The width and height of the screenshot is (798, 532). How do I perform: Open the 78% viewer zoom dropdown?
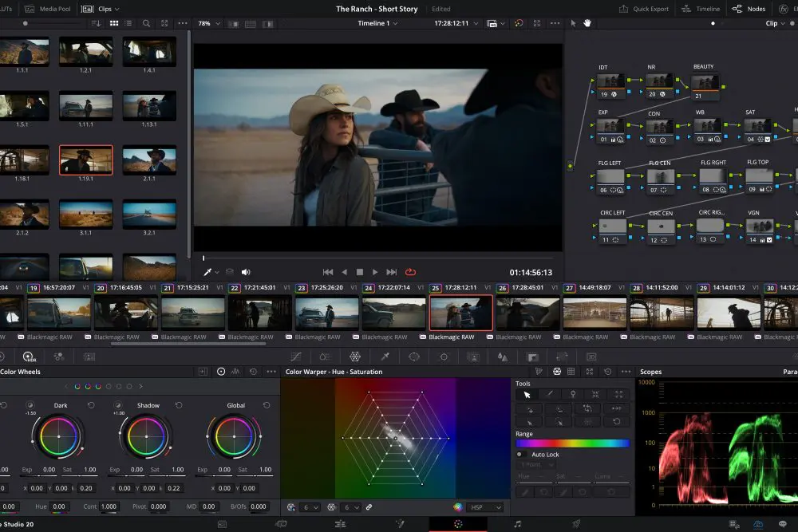207,23
